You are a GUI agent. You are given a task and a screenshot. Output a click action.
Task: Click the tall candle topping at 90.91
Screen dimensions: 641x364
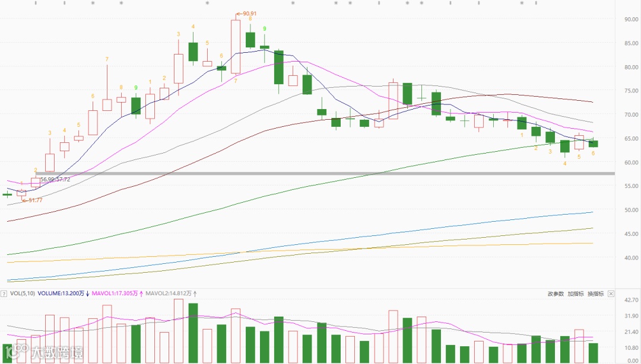coord(236,47)
